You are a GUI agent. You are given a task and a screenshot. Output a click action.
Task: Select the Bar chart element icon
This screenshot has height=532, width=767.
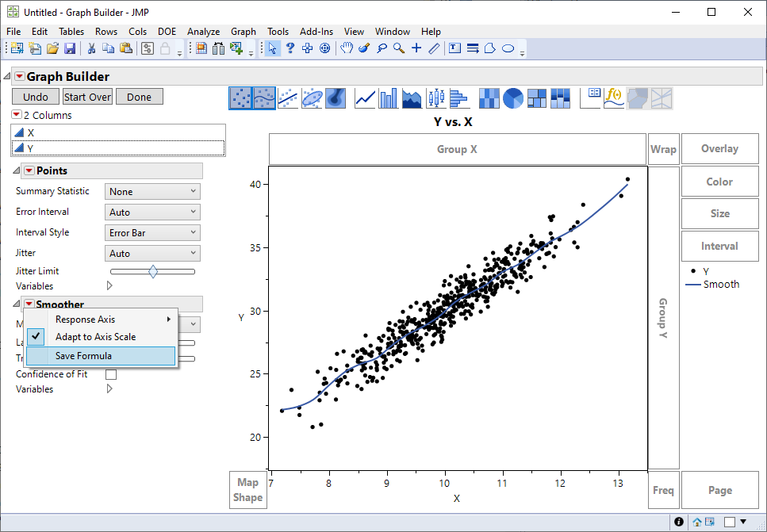(x=388, y=98)
